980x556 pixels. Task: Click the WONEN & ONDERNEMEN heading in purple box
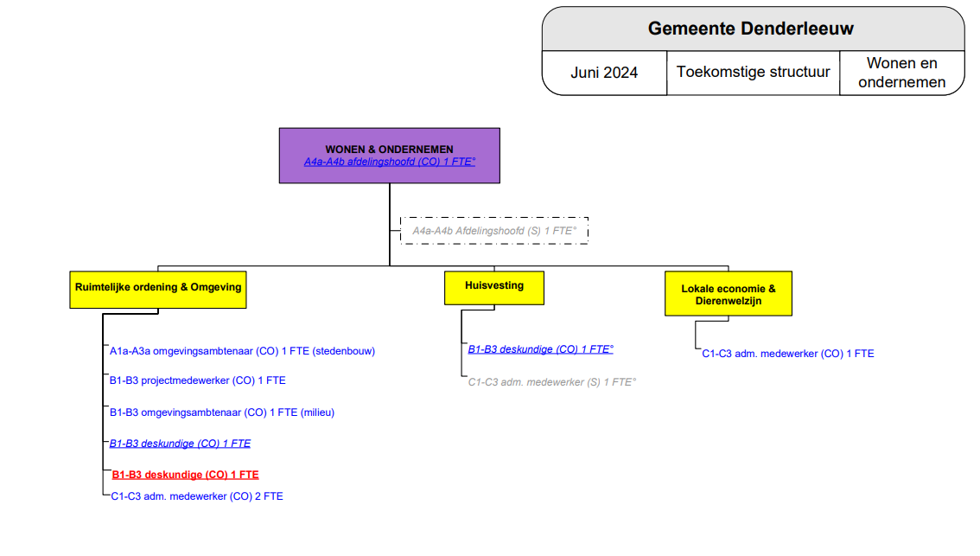click(x=389, y=150)
